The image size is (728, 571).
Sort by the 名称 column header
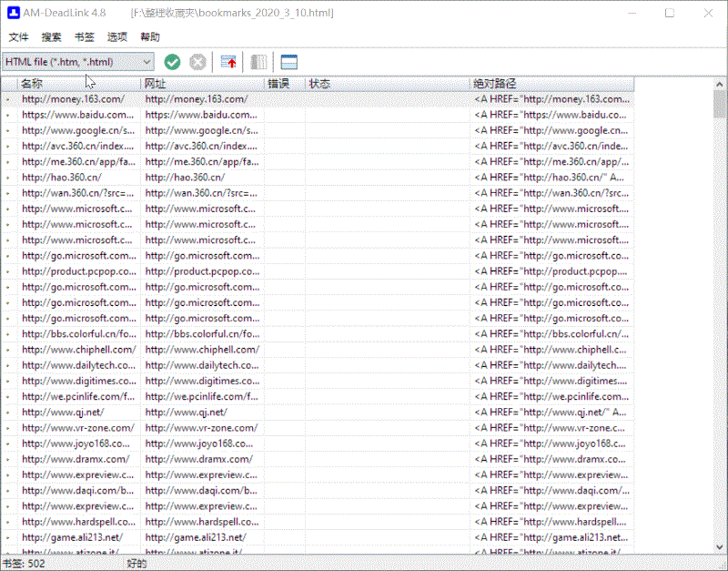click(78, 84)
